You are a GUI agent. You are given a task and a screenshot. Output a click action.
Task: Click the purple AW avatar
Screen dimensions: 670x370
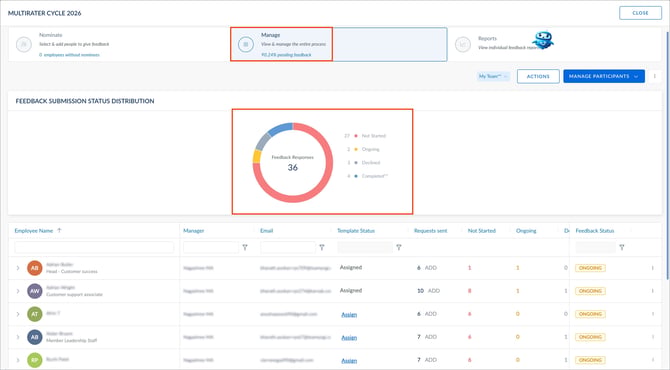click(x=35, y=291)
